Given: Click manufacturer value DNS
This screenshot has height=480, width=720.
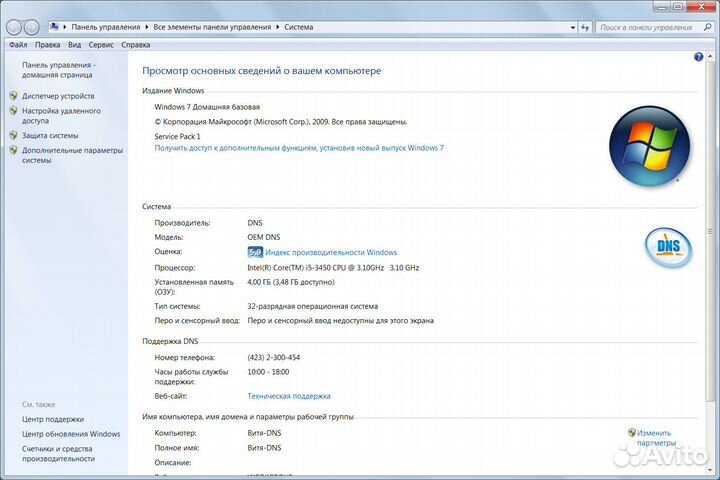Looking at the screenshot, I should coord(255,223).
